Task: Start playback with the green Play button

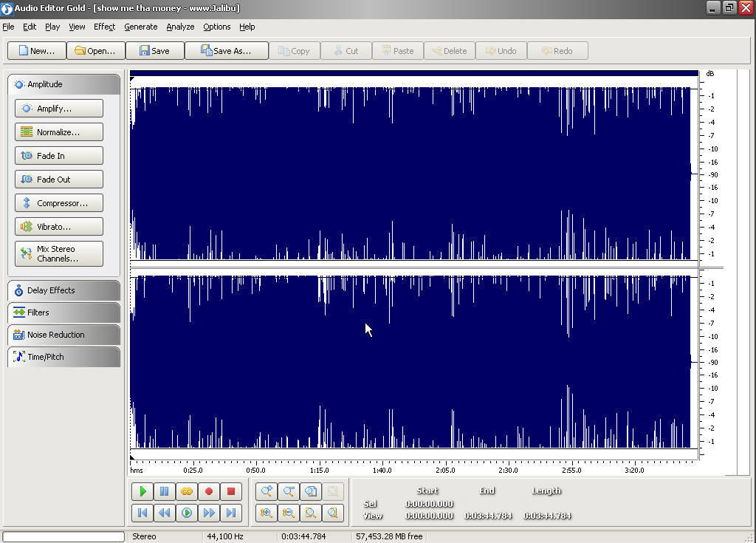Action: click(142, 491)
